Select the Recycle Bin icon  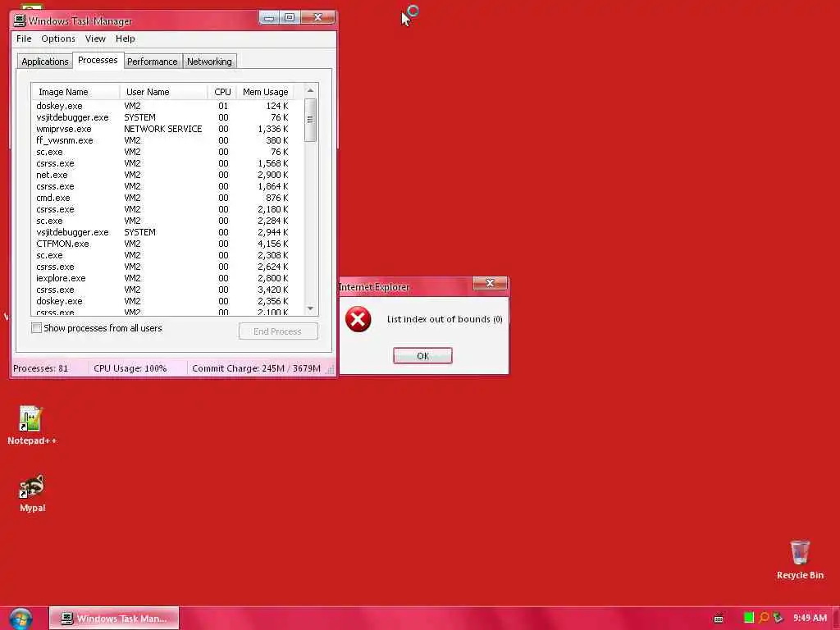tap(800, 559)
